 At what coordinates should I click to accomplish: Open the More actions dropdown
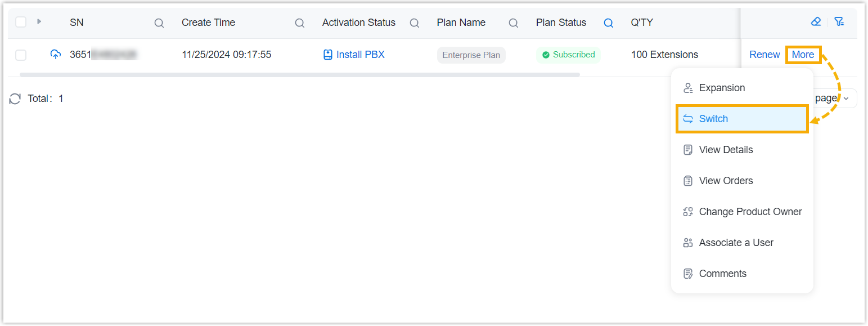[803, 55]
